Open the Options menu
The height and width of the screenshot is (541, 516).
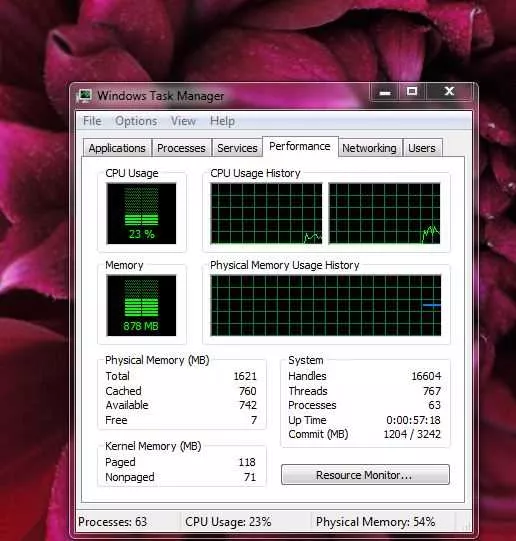[x=136, y=121]
